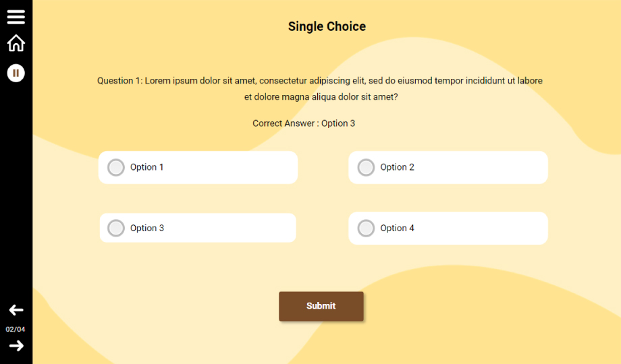Mark the Option 4 radio circle
The image size is (621, 364).
point(366,228)
